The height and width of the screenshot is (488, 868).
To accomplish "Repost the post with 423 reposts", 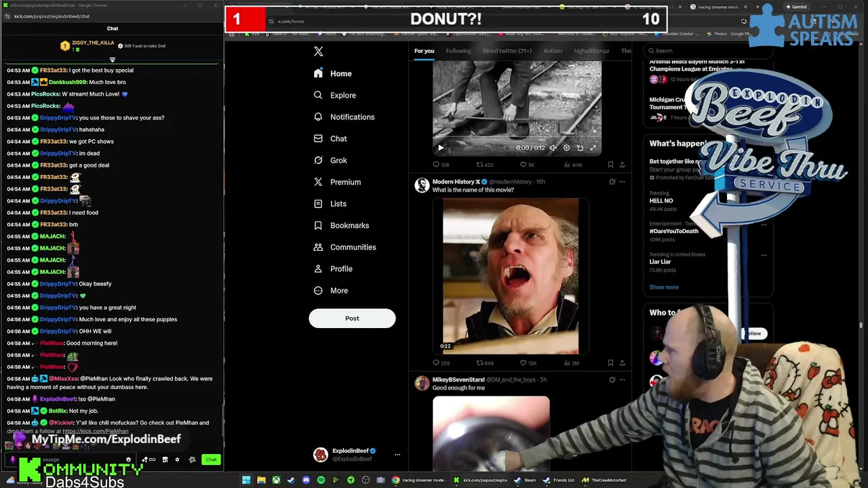I will pyautogui.click(x=484, y=165).
